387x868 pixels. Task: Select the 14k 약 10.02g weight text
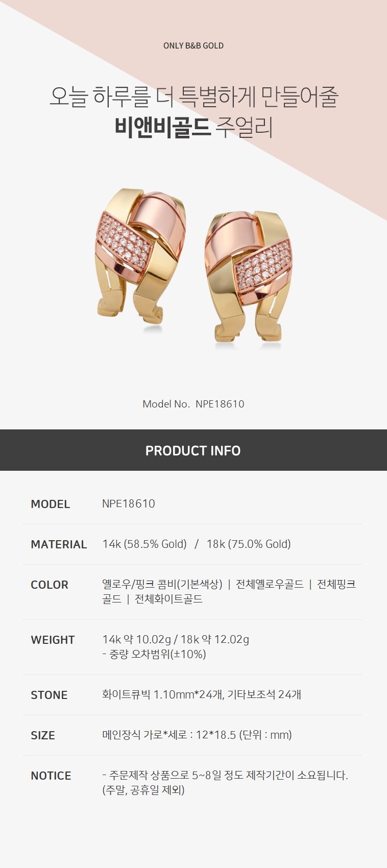[x=136, y=639]
